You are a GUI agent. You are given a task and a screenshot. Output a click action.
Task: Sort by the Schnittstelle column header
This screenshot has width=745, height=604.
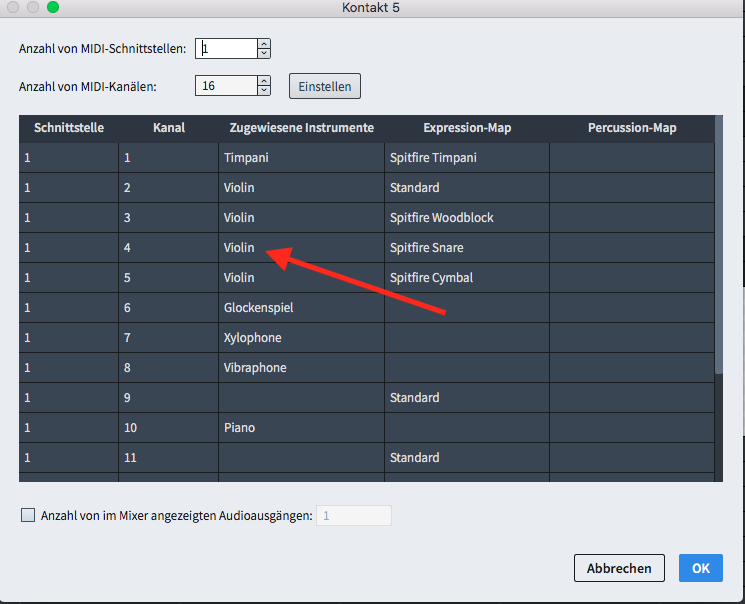[69, 128]
